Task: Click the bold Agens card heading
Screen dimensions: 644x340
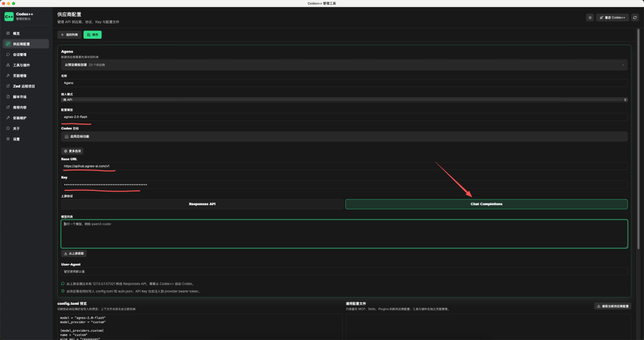Action: coord(67,51)
